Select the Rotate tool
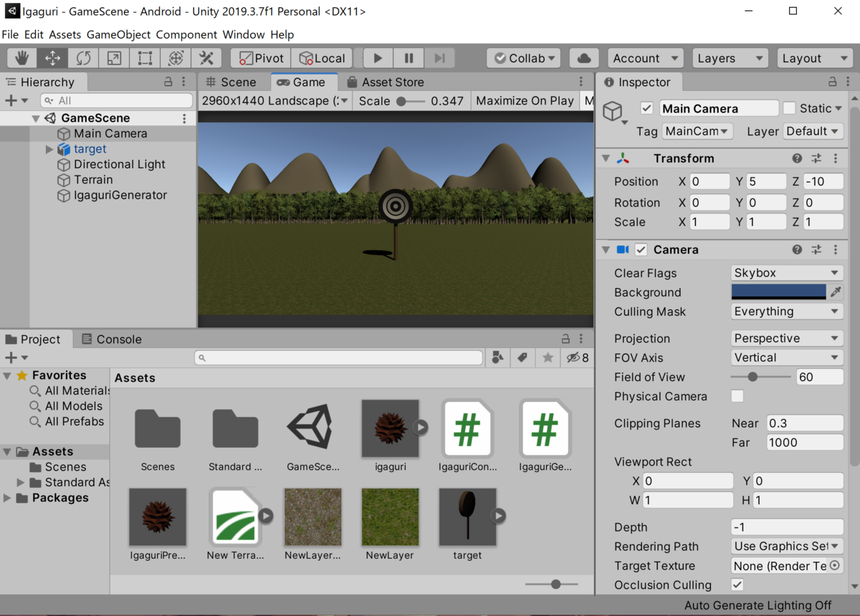Viewport: 860px width, 616px height. click(84, 58)
